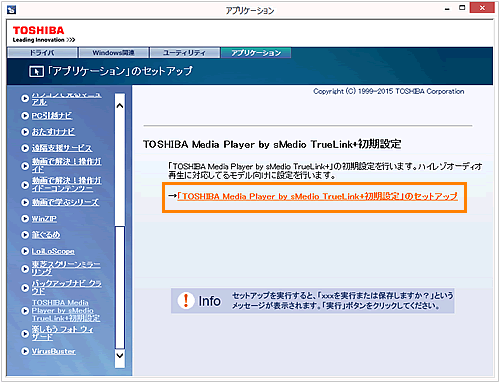
Task: Click the「アプリケーション」のセットアップ banner title
Action: coord(119,71)
